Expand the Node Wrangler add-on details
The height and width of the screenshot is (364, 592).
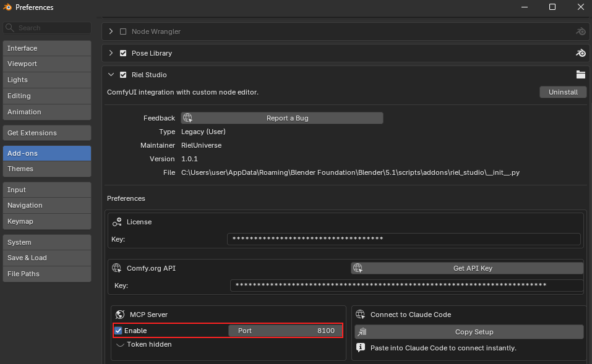pyautogui.click(x=111, y=32)
